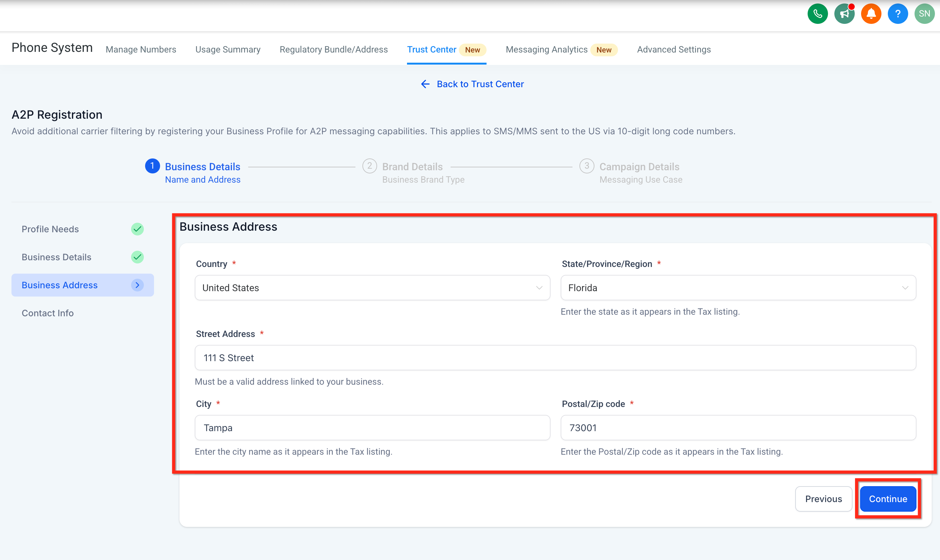
Task: Click the green phone dialer icon
Action: coord(817,14)
